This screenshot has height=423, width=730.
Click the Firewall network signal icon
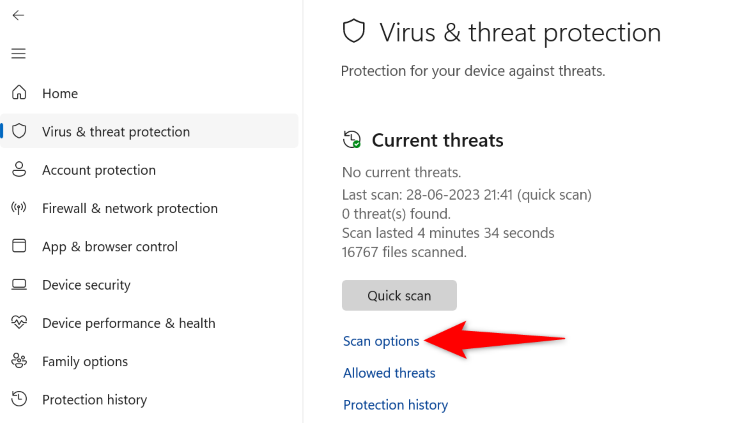coord(19,209)
